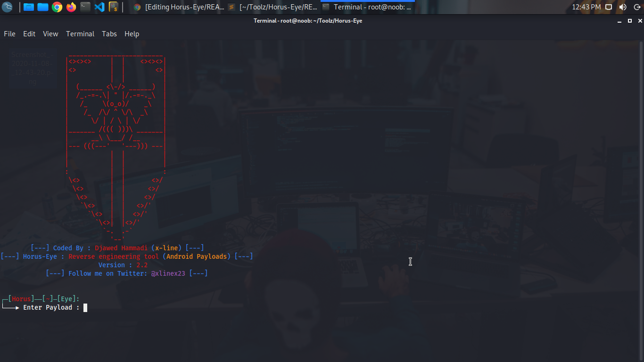Mute audio via the volume tray icon
The image size is (644, 362).
pyautogui.click(x=623, y=7)
